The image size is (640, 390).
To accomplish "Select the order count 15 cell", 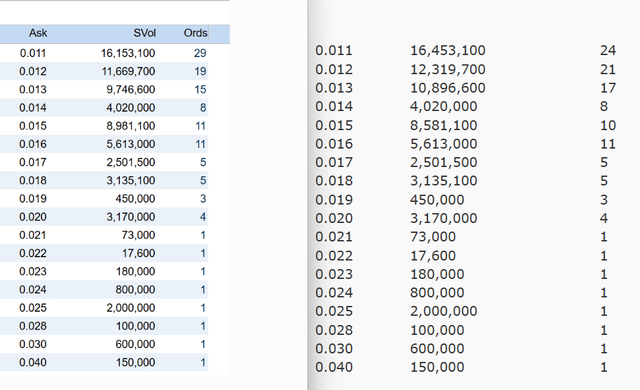I will [200, 89].
